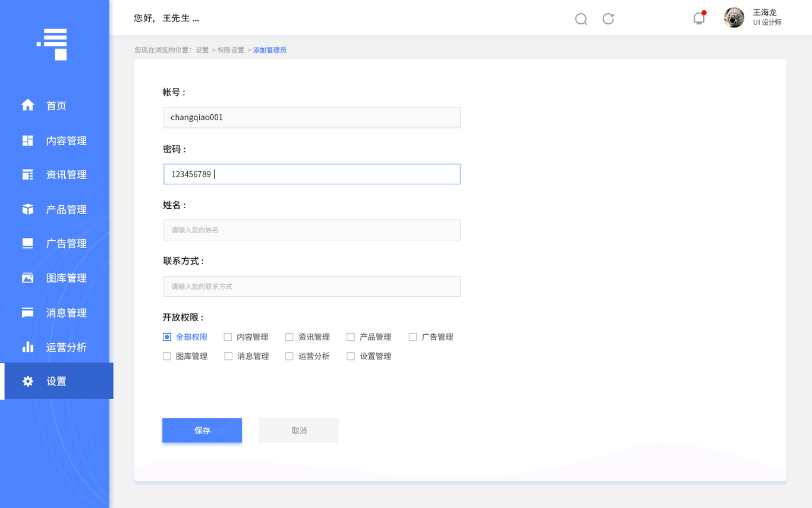This screenshot has width=812, height=508.
Task: Click the 设置 gear icon
Action: click(x=27, y=381)
